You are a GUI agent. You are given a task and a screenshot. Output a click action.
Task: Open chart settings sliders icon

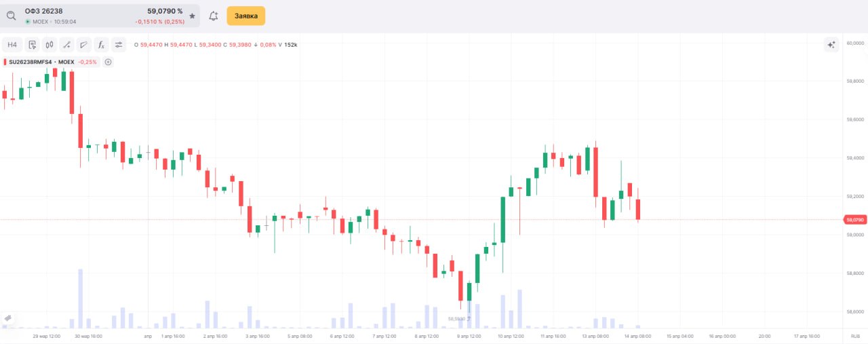[119, 45]
